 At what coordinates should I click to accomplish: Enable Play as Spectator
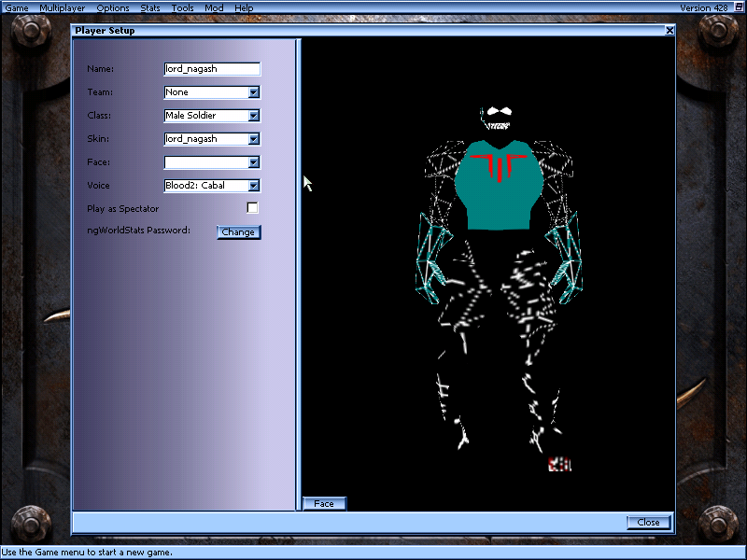[x=251, y=207]
